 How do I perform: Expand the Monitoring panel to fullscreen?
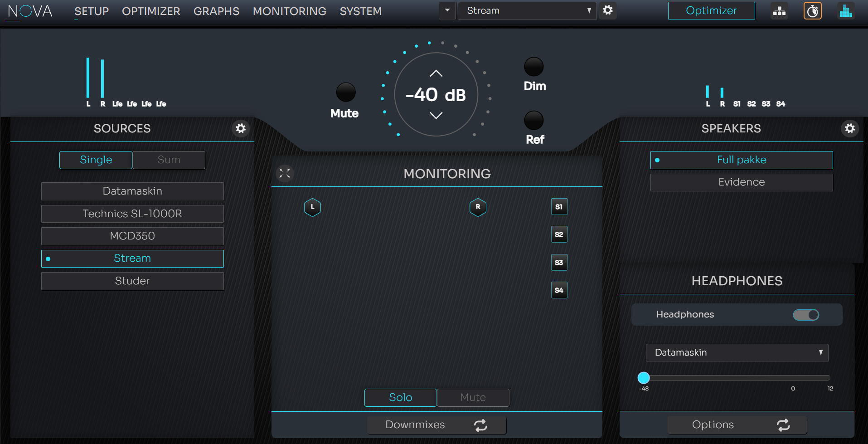coord(285,173)
